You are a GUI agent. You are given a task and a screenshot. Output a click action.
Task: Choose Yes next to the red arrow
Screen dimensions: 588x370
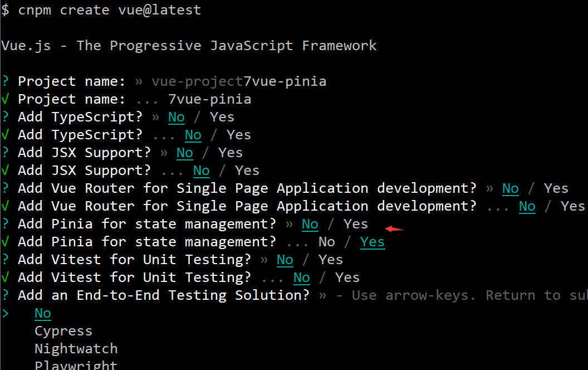click(x=356, y=224)
